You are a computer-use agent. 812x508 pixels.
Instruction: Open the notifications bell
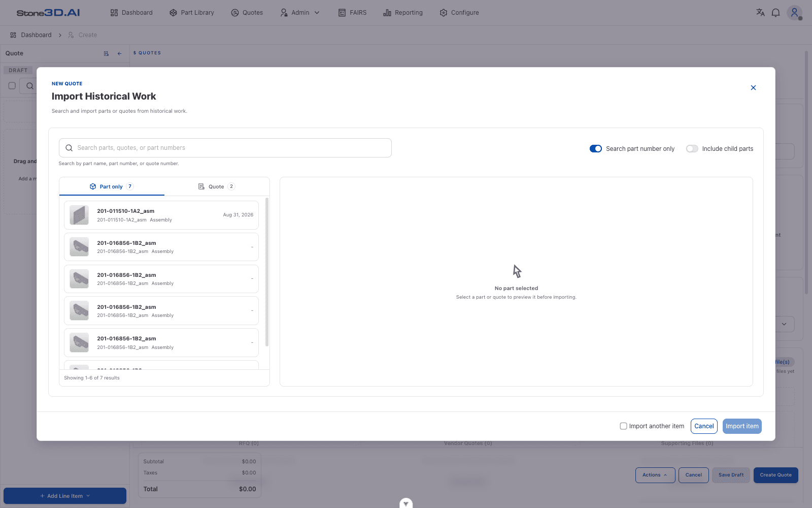(x=775, y=13)
